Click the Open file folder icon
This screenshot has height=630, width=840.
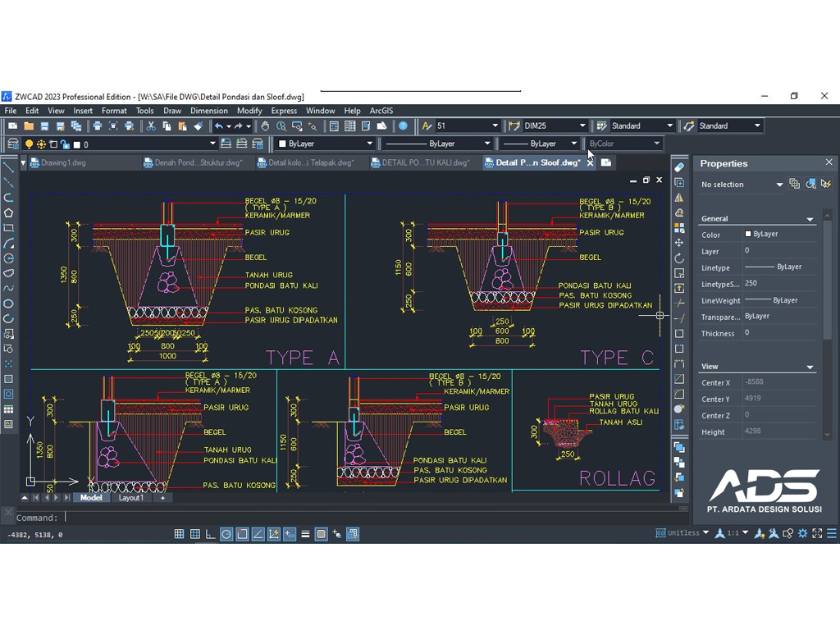click(29, 126)
